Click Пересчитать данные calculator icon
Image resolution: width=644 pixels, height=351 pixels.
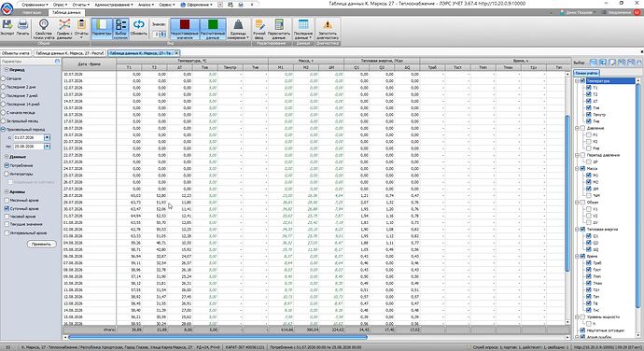[x=279, y=29]
